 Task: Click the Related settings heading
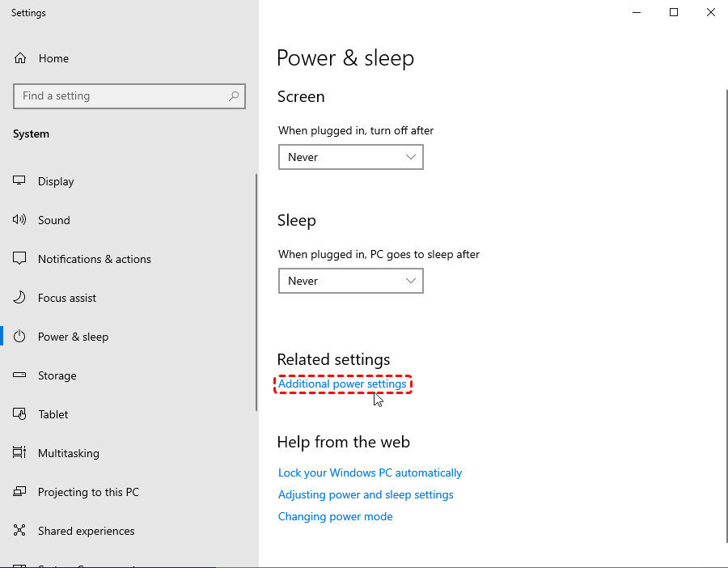point(333,359)
